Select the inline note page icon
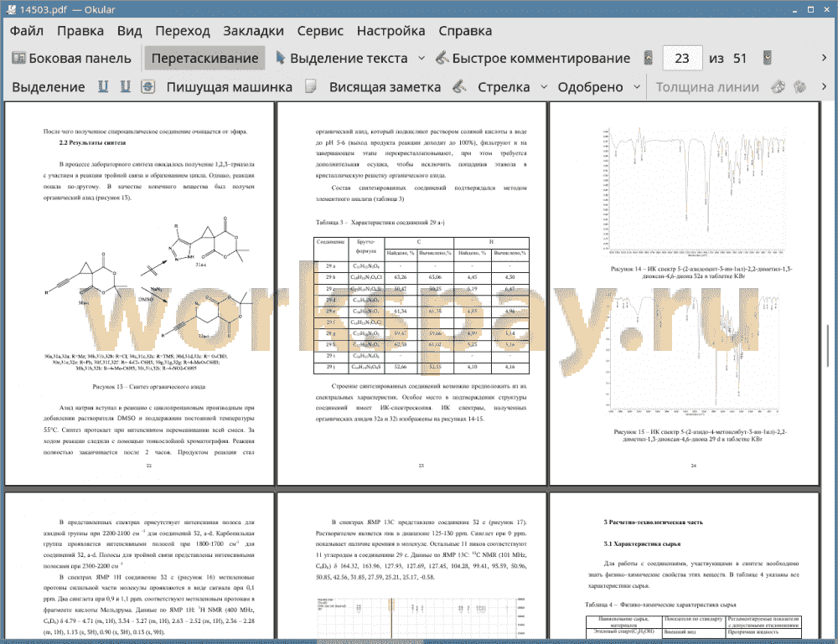The image size is (838, 644). (x=311, y=87)
